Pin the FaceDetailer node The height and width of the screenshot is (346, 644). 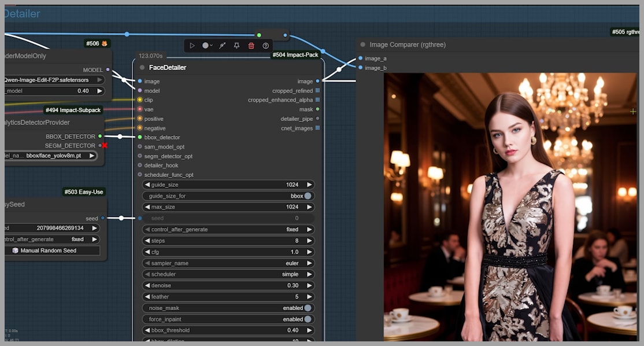[236, 46]
